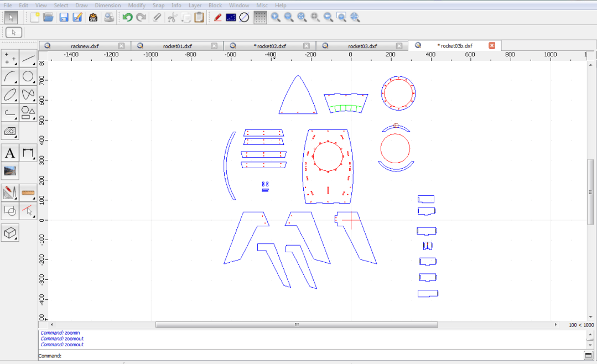Expand the Line tools flyout

point(28,58)
